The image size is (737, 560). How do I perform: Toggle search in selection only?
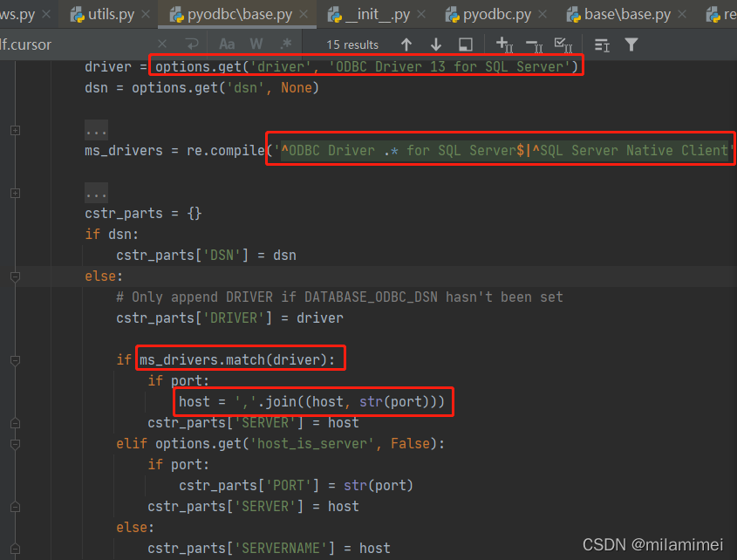466,44
